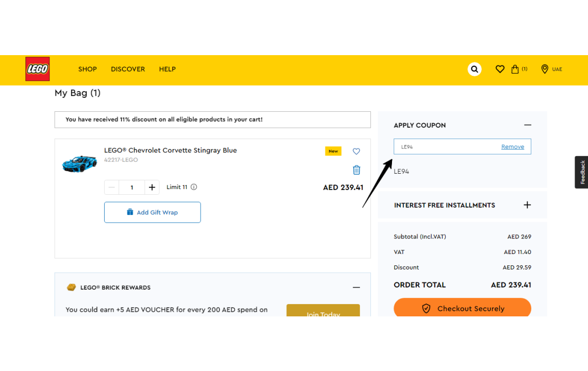Open the HELP menu

point(167,69)
